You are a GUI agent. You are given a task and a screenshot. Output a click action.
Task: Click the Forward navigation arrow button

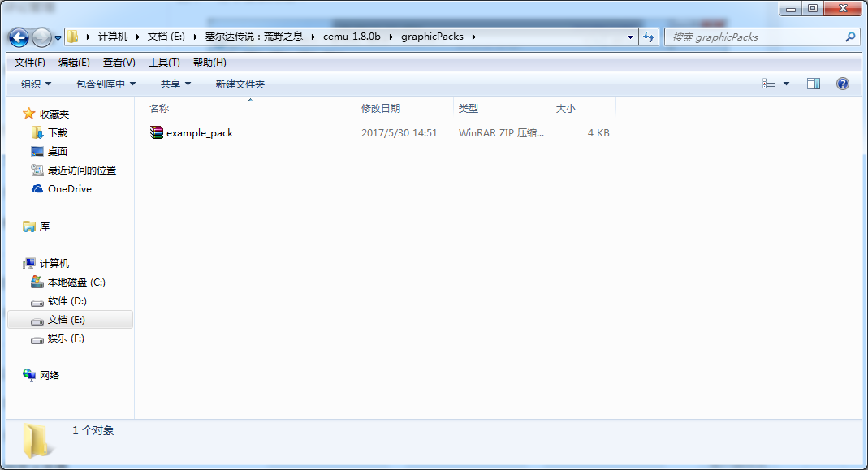pyautogui.click(x=41, y=37)
